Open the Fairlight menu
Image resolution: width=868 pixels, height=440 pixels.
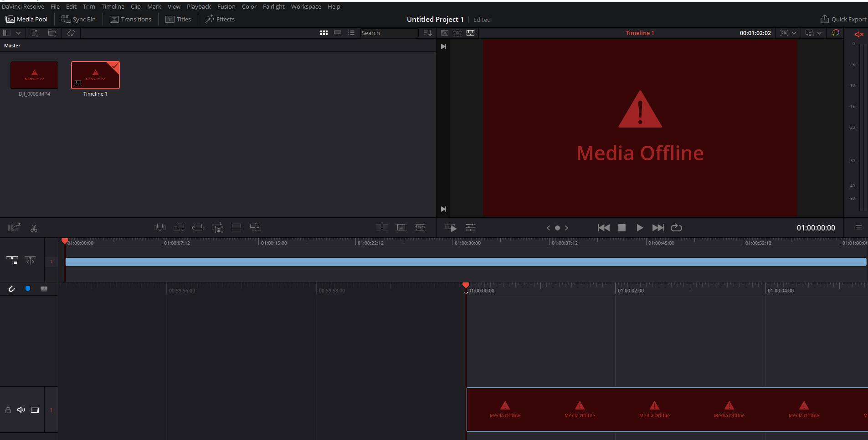click(x=273, y=6)
